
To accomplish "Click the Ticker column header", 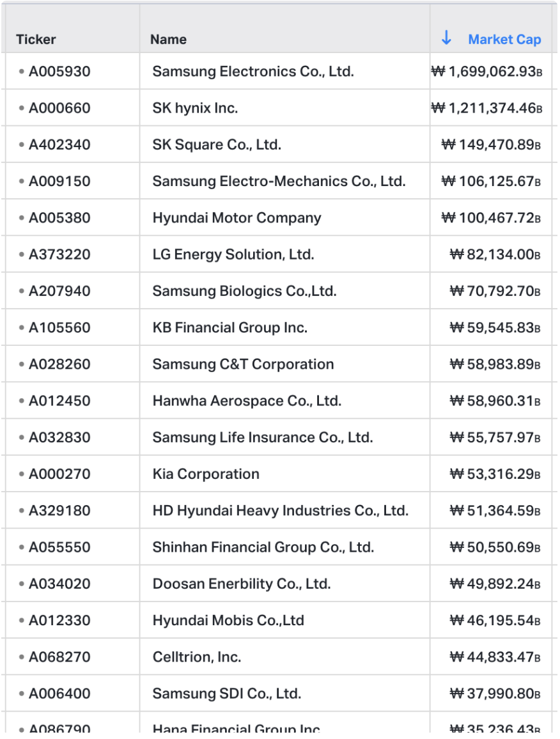I will tap(36, 39).
